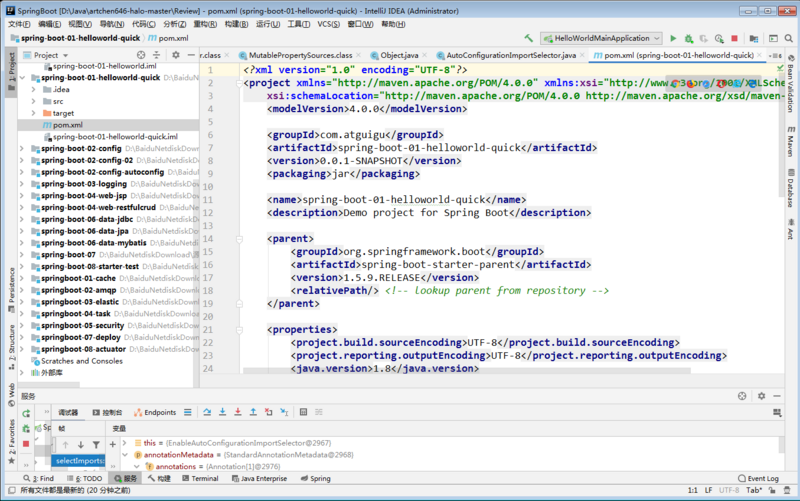800x501 pixels.
Task: Collapse the annotations variable node
Action: pos(137,466)
